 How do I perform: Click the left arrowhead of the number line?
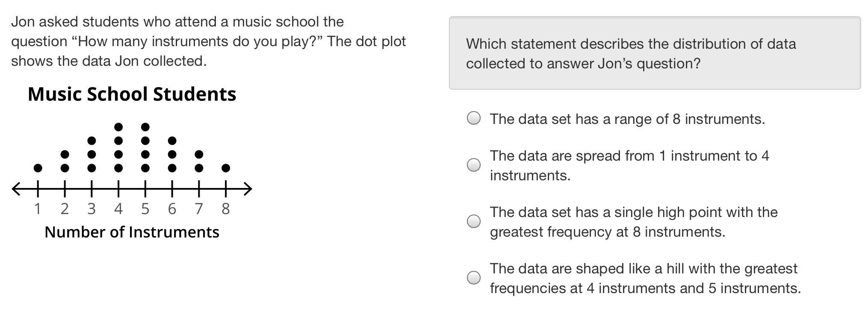[x=16, y=188]
